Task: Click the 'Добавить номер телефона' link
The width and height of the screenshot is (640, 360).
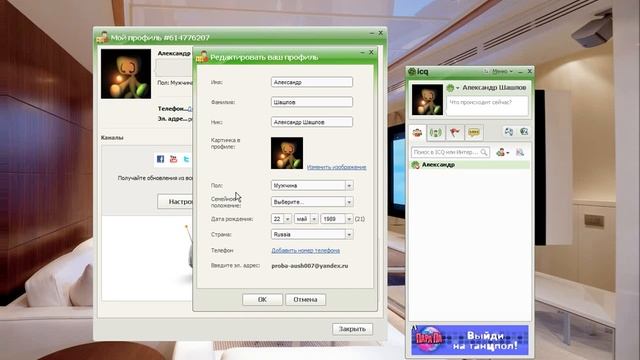Action: 306,251
